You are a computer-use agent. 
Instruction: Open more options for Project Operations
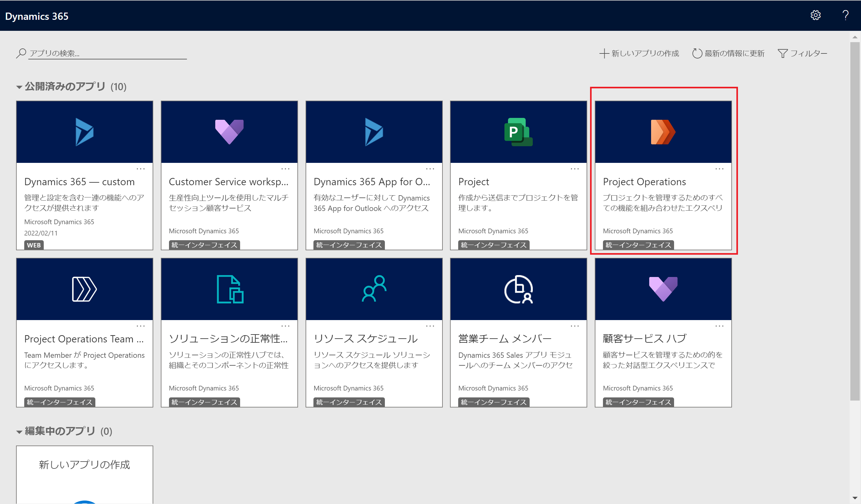(719, 169)
